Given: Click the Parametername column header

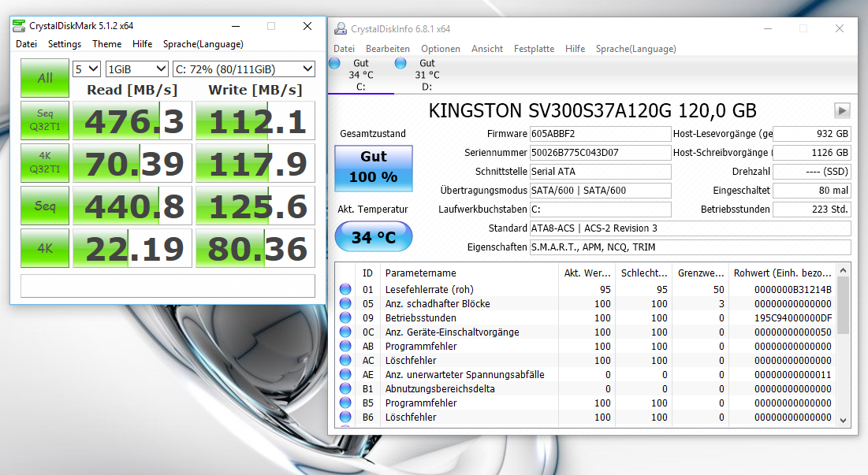Looking at the screenshot, I should pos(469,273).
